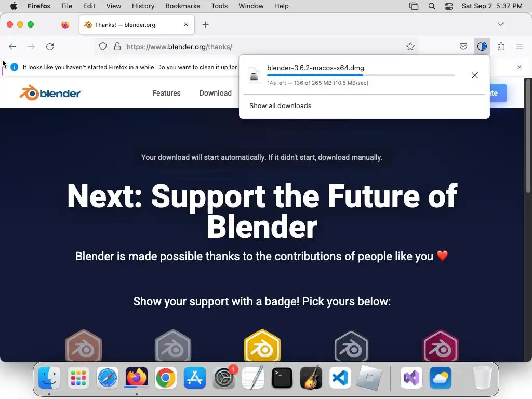Open the Firefox application menu in menu bar
This screenshot has height=399, width=532.
[39, 6]
